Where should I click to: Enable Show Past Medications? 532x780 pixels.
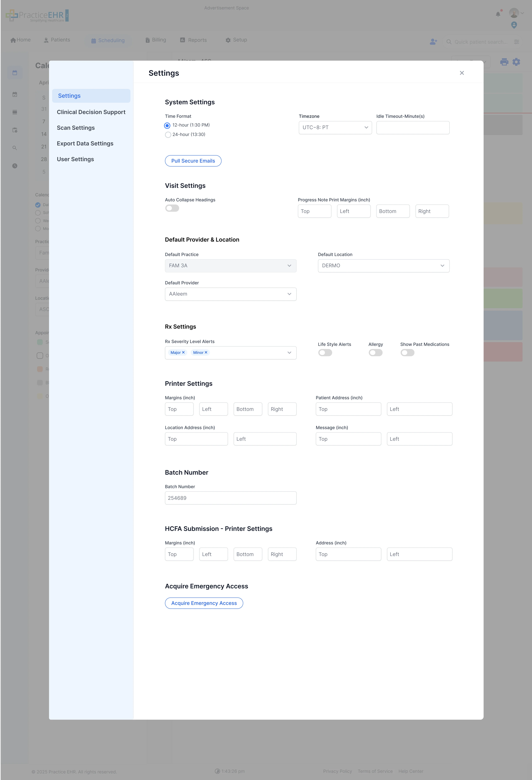(x=407, y=352)
